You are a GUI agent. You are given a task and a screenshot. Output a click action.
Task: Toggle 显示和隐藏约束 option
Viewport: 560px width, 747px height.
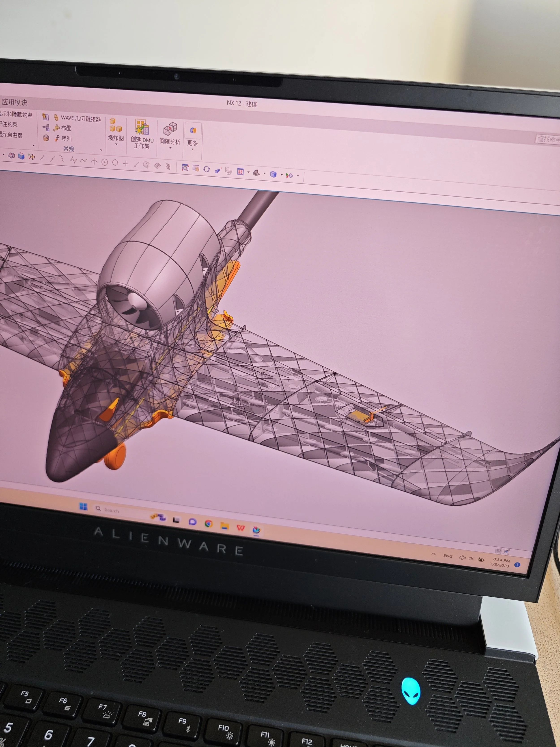(16, 115)
